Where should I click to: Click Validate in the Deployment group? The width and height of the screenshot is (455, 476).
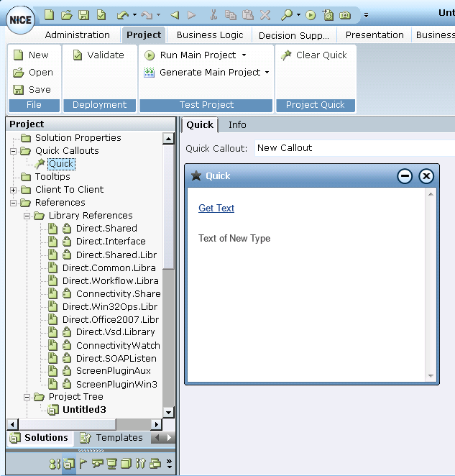98,55
